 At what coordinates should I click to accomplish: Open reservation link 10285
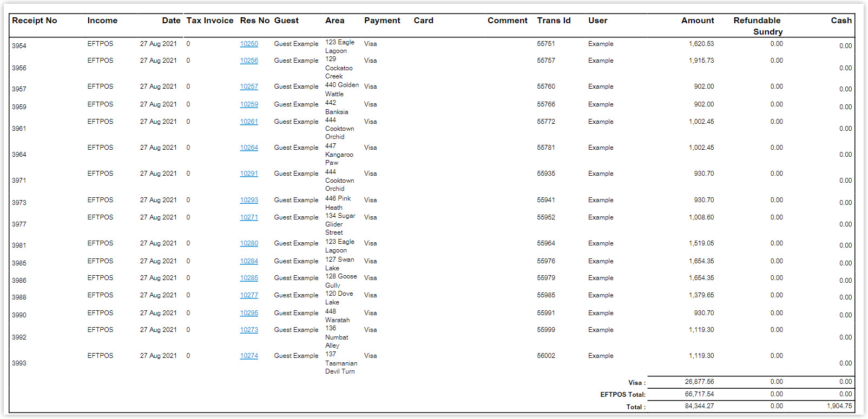(x=249, y=278)
